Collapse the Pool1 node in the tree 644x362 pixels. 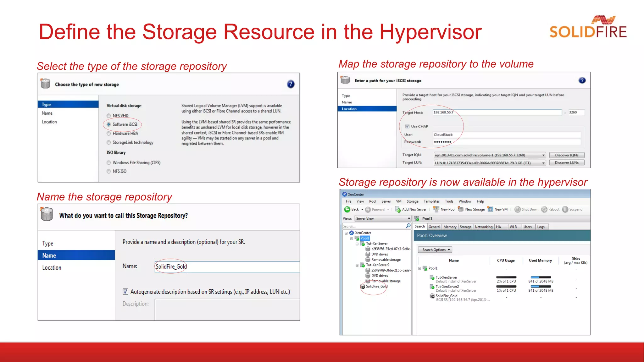tap(352, 239)
